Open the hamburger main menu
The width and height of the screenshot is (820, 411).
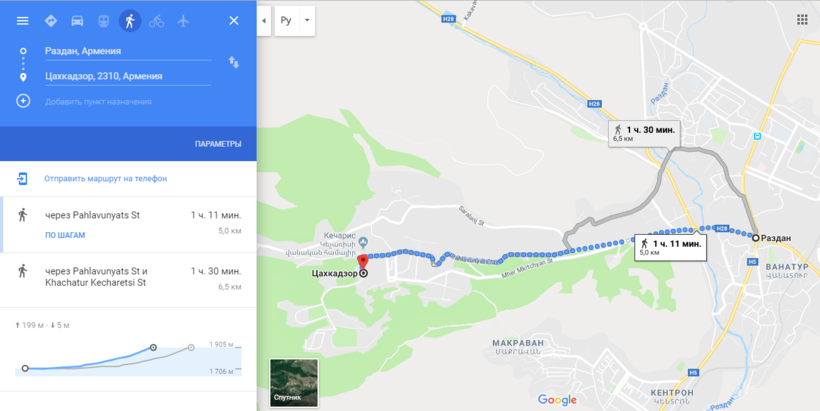coord(22,21)
